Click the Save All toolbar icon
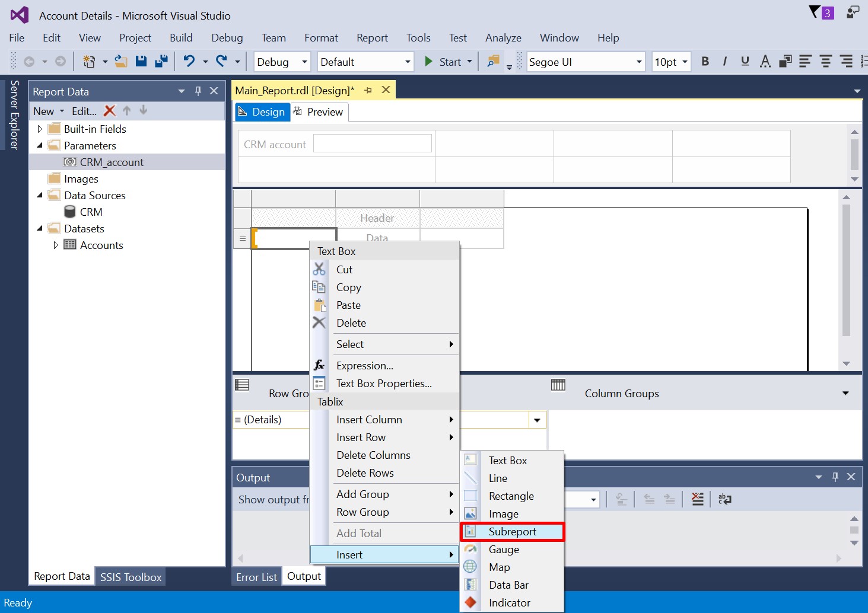868x613 pixels. click(x=161, y=61)
